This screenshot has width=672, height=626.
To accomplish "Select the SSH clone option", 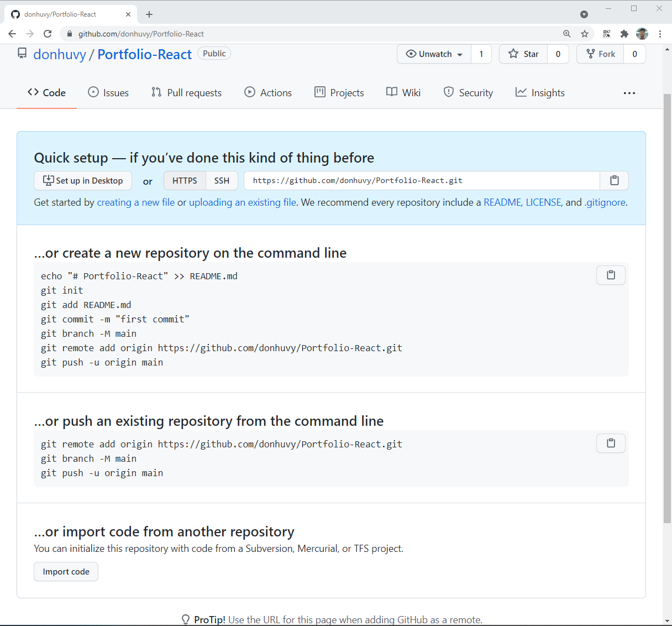I will [x=222, y=181].
